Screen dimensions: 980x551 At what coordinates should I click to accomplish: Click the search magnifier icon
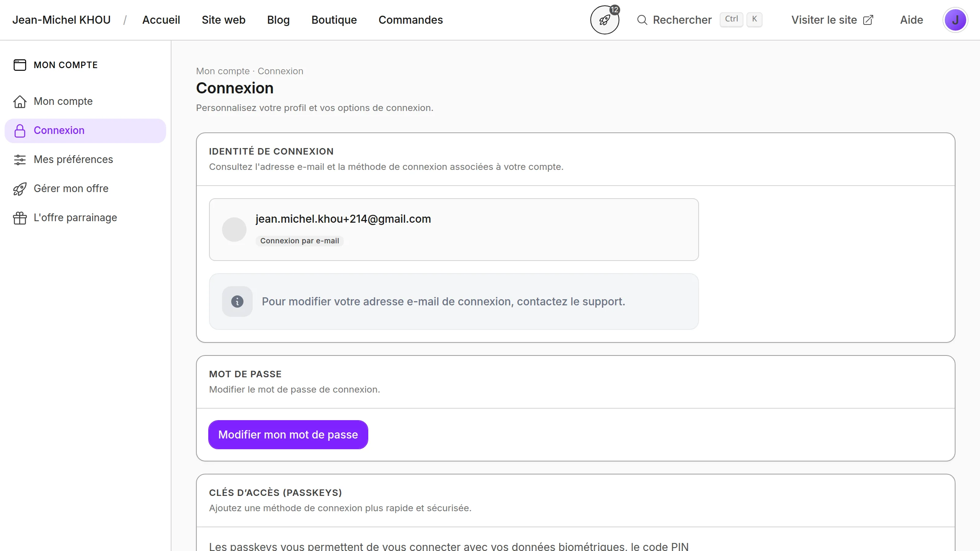point(642,20)
